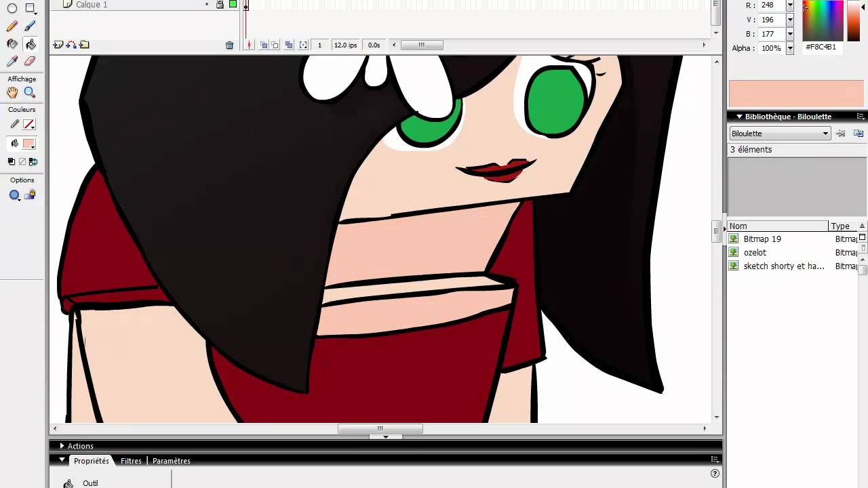
Task: Select the Zoom magnifier tool
Action: pos(30,92)
